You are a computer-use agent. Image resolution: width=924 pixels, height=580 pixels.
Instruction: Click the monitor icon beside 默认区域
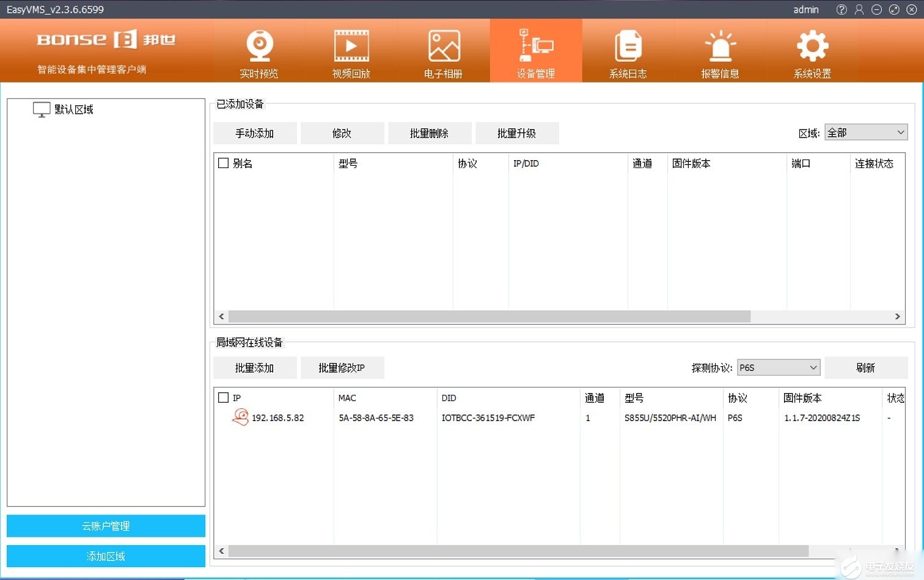click(42, 109)
